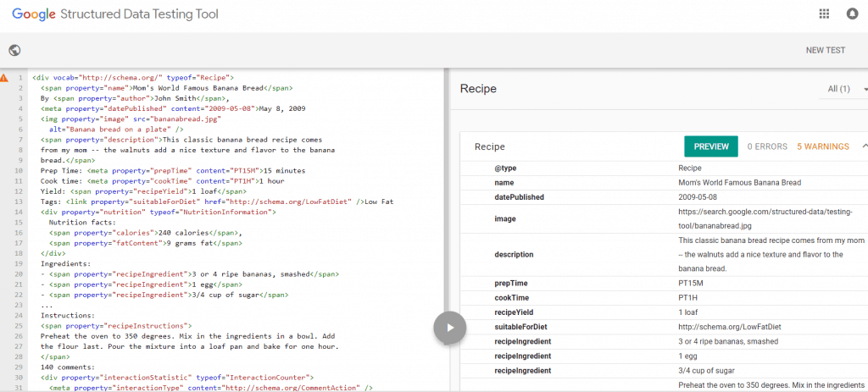
Task: Open the Google apps grid
Action: pos(824,14)
